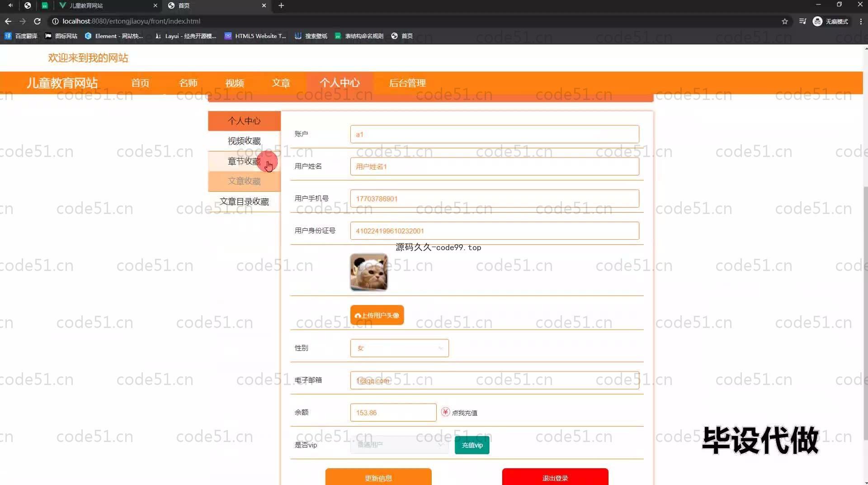
Task: Expand the 性别 gender dropdown
Action: click(x=400, y=348)
